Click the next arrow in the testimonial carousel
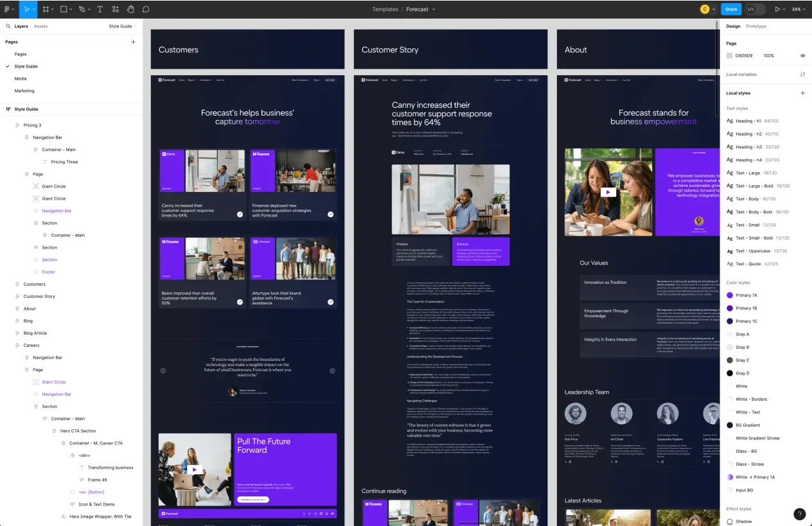The height and width of the screenshot is (526, 812). tap(332, 371)
